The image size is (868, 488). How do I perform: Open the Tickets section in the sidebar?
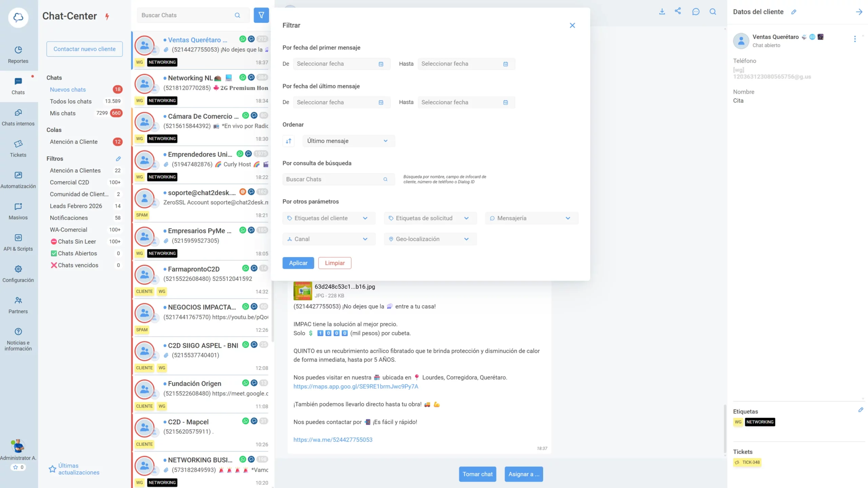pos(18,148)
